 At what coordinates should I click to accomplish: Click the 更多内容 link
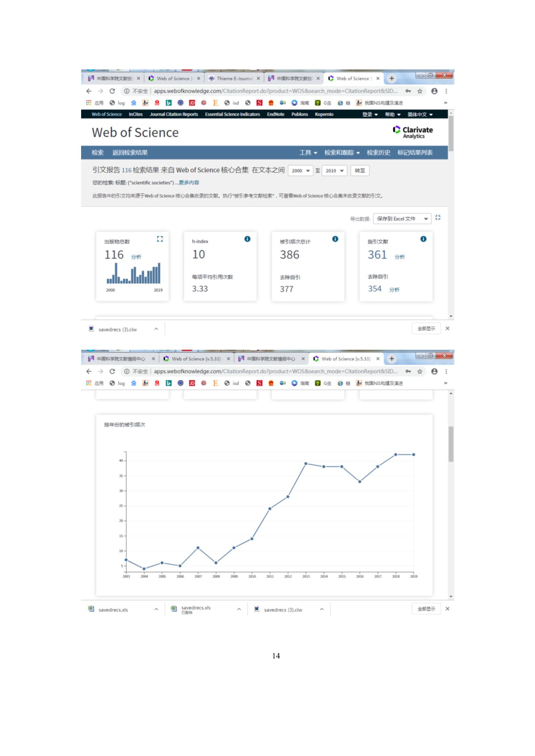click(189, 183)
